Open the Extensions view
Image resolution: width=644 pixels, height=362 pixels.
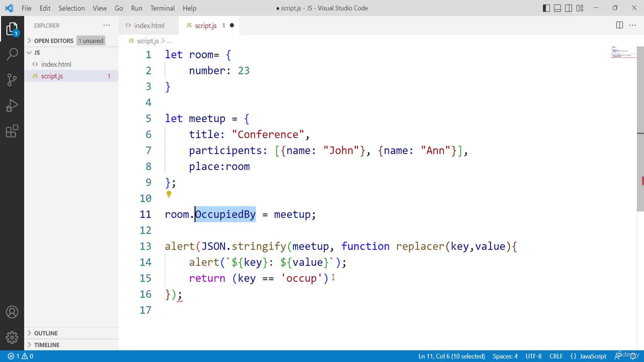pos(12,131)
